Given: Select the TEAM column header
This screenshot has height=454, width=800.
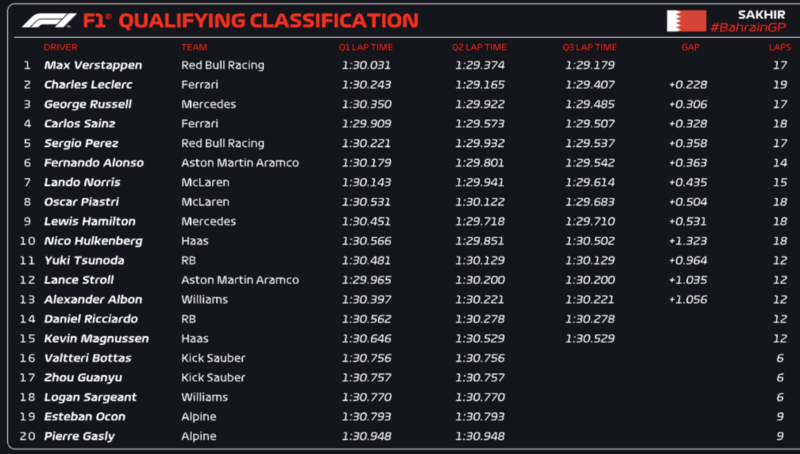Looking at the screenshot, I should click(193, 47).
